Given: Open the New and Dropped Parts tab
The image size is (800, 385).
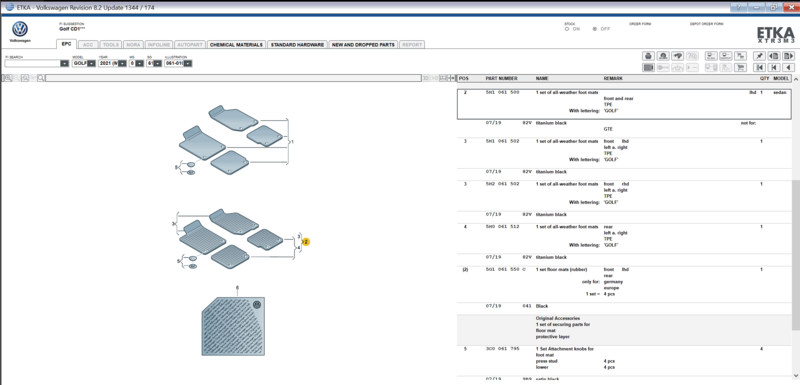Looking at the screenshot, I should [363, 45].
